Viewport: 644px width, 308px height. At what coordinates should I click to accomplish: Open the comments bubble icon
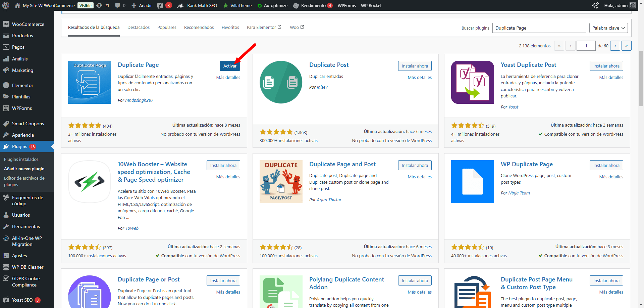(x=120, y=5)
